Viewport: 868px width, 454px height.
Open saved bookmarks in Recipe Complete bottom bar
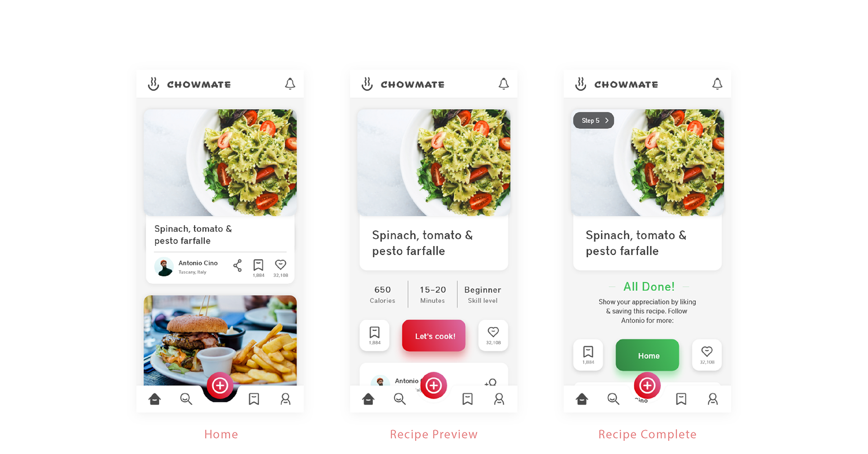click(x=681, y=399)
